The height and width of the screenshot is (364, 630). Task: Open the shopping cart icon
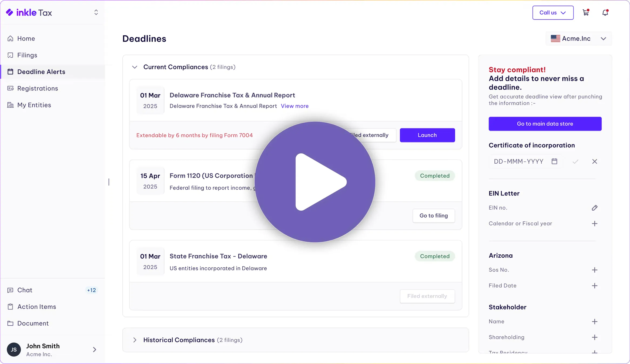(x=585, y=13)
